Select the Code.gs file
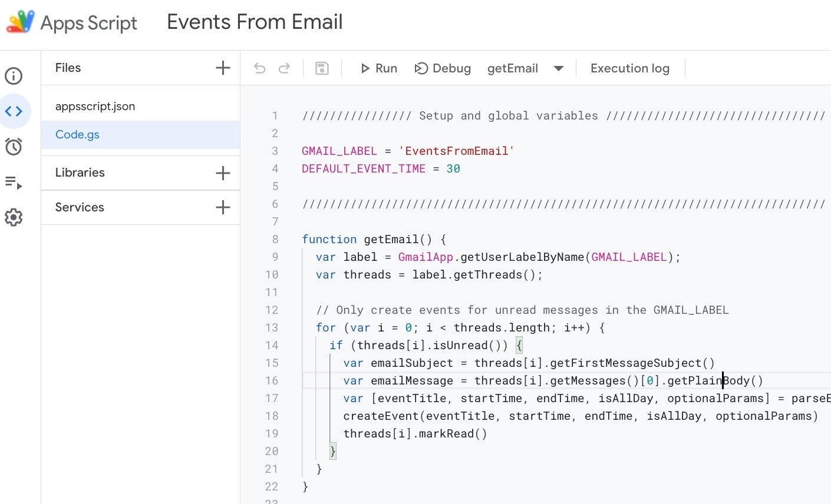Image resolution: width=831 pixels, height=504 pixels. click(77, 134)
